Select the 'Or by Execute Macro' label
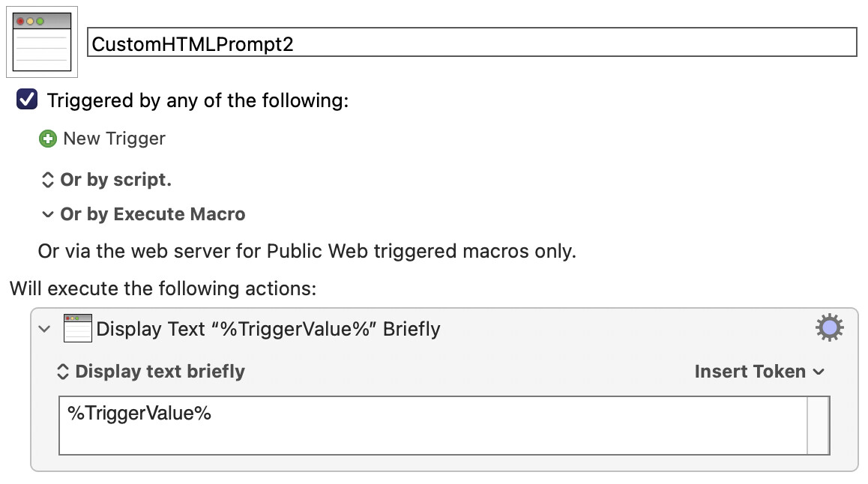 click(x=153, y=214)
